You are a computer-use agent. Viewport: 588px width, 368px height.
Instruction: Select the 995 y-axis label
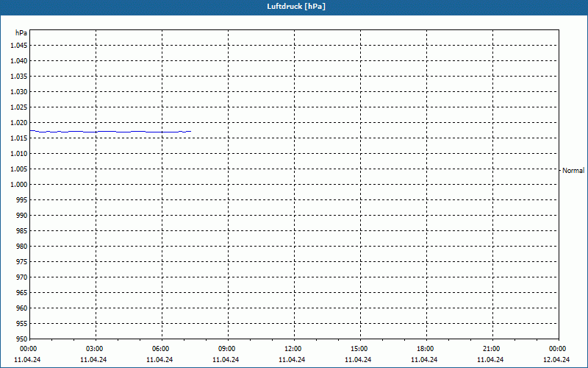click(22, 199)
